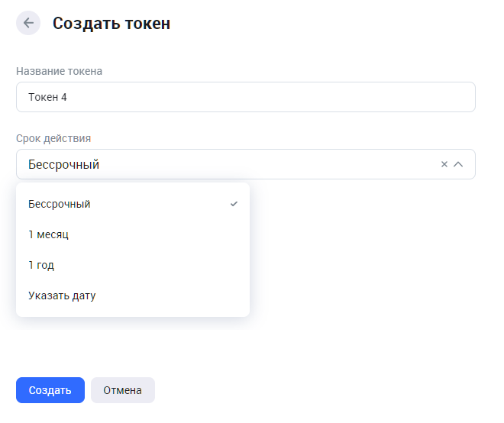The height and width of the screenshot is (423, 504).
Task: Collapse the expiration dropdown using the chevron
Action: [459, 164]
